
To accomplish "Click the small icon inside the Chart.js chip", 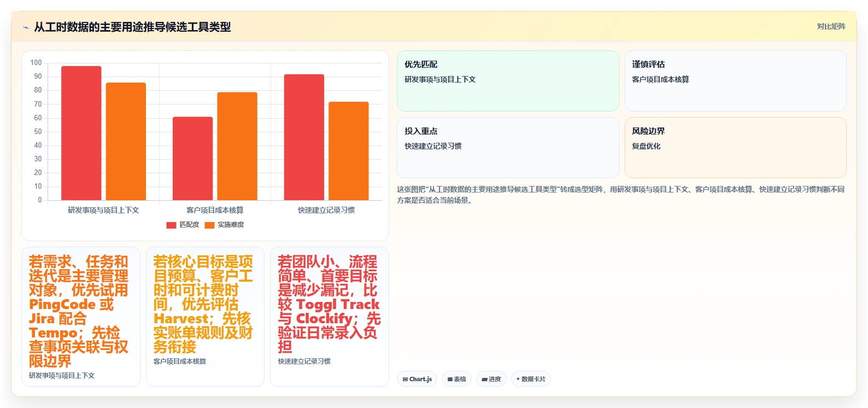I will 405,379.
